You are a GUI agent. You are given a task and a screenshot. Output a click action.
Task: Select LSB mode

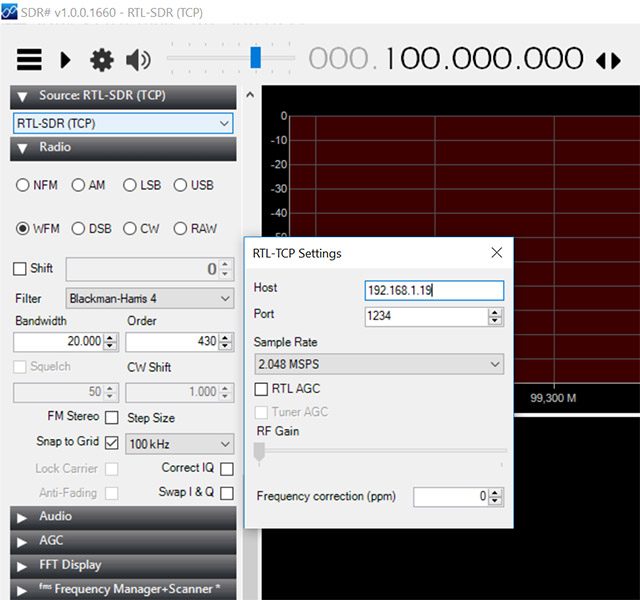coord(142,185)
